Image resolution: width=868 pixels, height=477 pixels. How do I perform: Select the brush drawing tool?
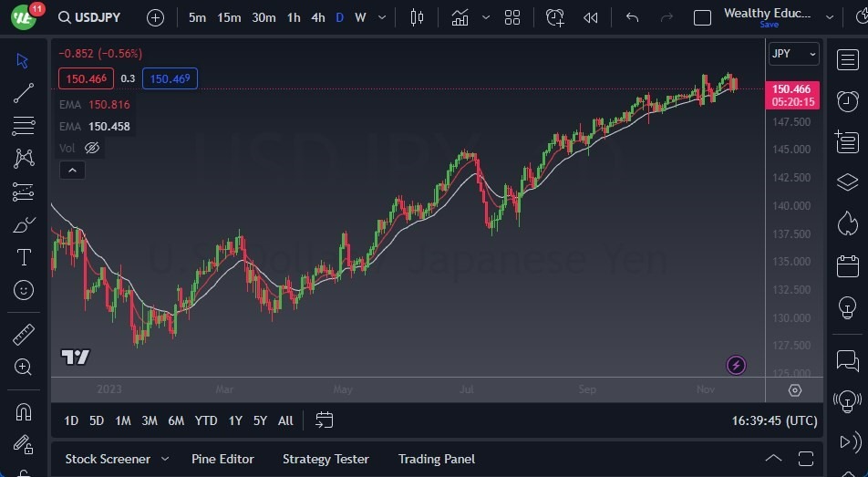pos(24,225)
